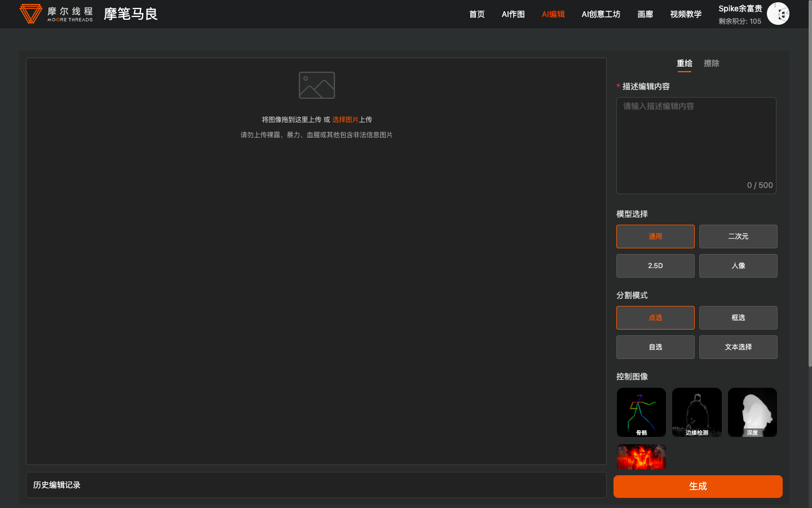Switch to 文本选择 text selection mode

(738, 347)
